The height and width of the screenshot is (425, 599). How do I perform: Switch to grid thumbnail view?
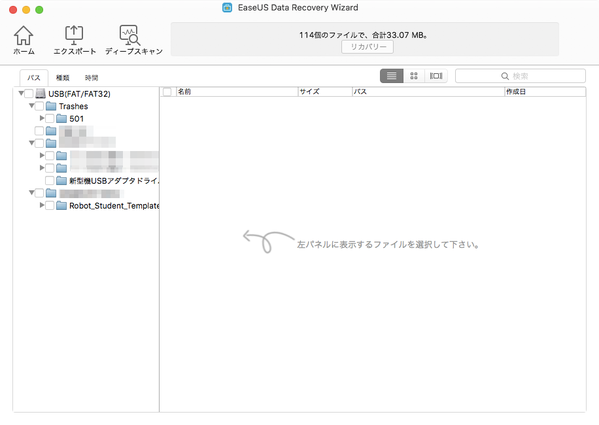[414, 76]
